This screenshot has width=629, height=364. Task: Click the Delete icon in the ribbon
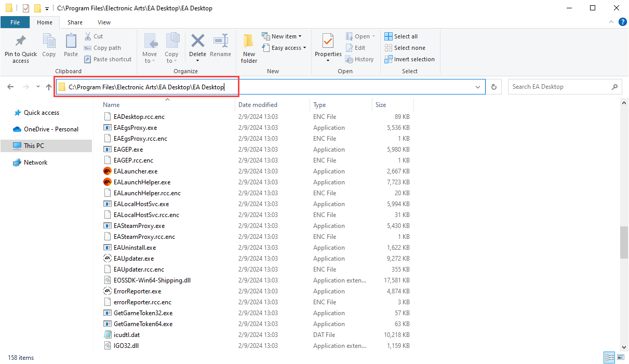tap(197, 42)
